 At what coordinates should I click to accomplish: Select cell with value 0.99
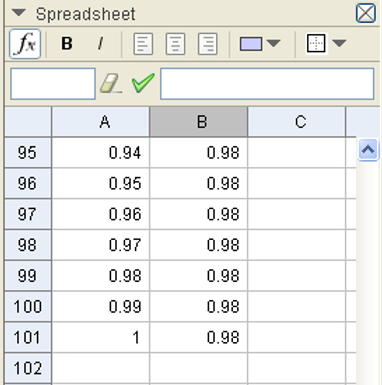coord(101,306)
